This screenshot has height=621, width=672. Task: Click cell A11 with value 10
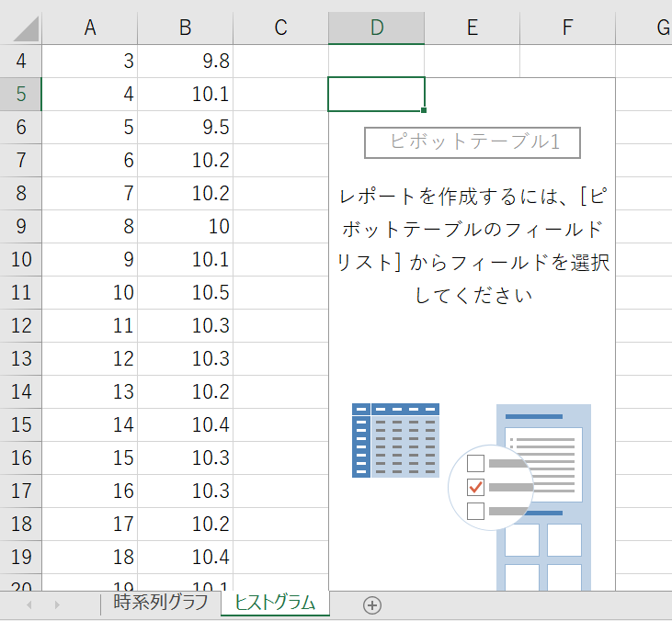(89, 292)
